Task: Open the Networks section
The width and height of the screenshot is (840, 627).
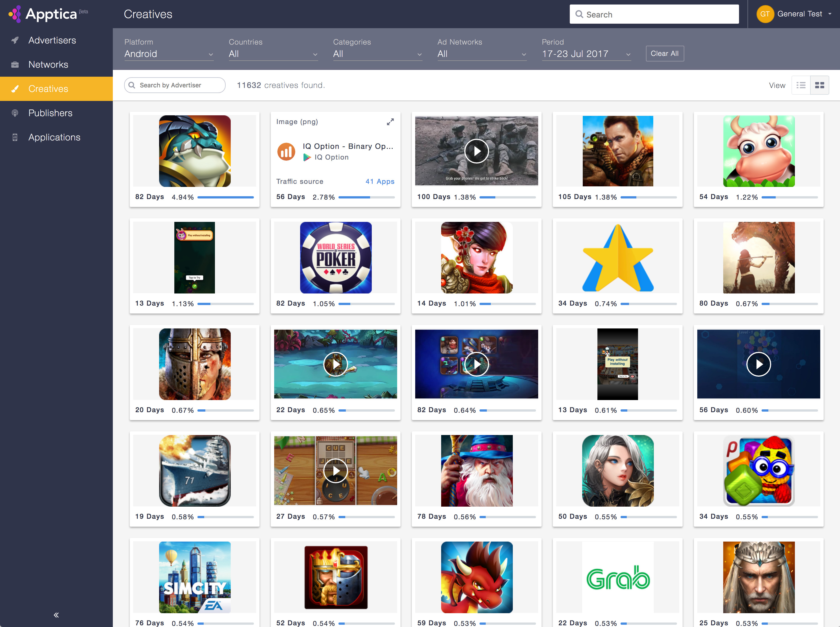Action: pyautogui.click(x=56, y=65)
